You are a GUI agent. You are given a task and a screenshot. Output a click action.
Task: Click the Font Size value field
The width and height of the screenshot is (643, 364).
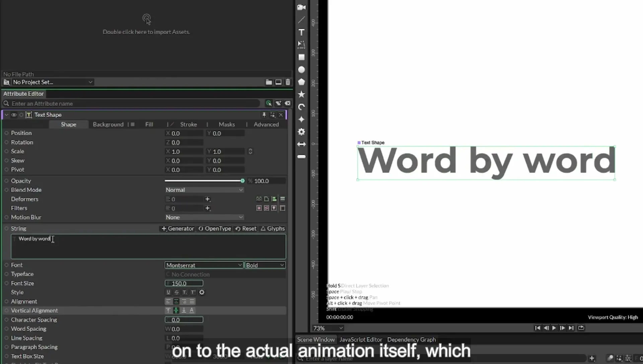pyautogui.click(x=184, y=283)
